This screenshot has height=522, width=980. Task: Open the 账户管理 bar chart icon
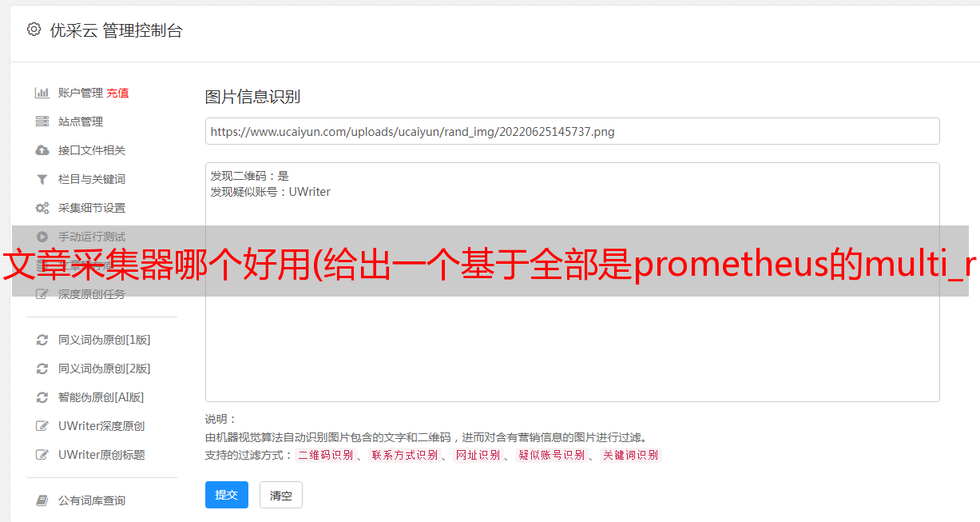[42, 93]
